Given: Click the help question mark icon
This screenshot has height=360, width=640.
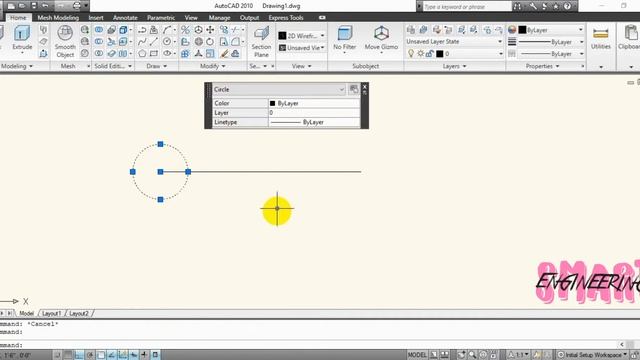Looking at the screenshot, I should (567, 6).
